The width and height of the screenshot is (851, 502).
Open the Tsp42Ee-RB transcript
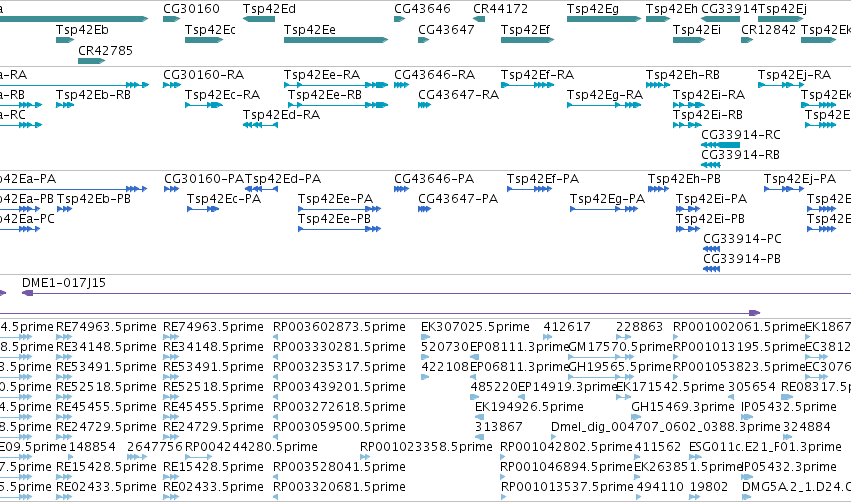[338, 105]
